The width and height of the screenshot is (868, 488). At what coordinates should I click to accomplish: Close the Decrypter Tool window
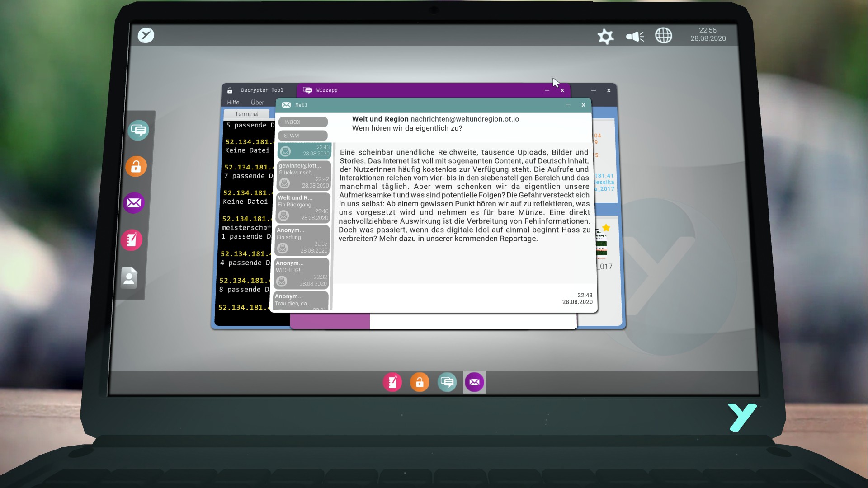click(x=609, y=90)
